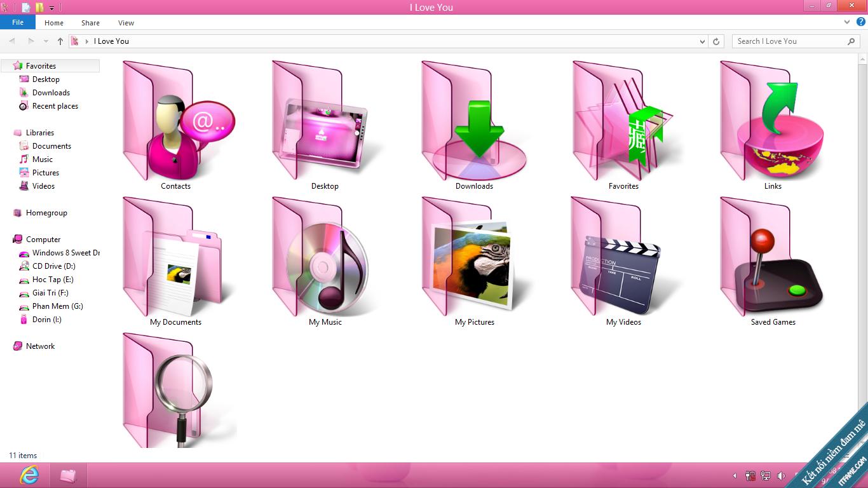868x488 pixels.
Task: Select Homegroup in navigation pane
Action: point(46,213)
